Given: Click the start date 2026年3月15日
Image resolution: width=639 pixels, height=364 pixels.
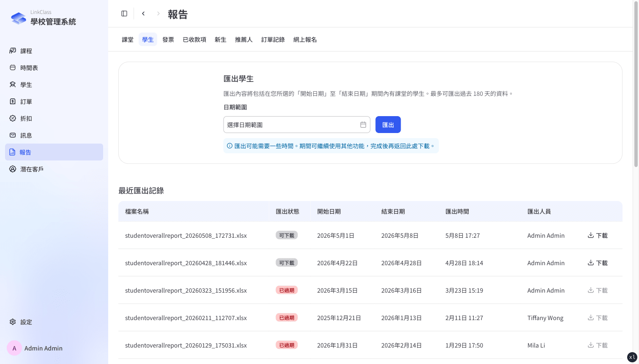Looking at the screenshot, I should [337, 290].
